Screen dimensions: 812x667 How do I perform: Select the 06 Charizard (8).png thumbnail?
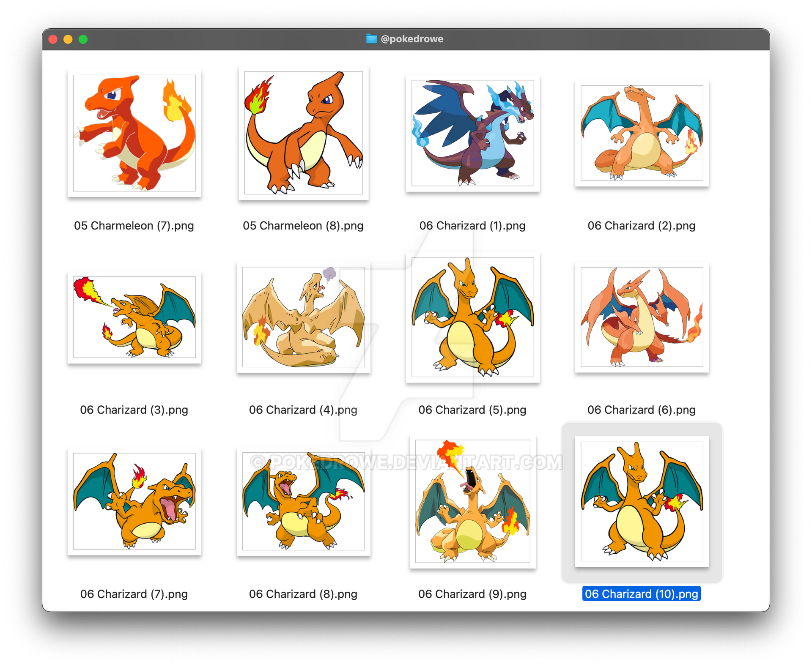[x=304, y=501]
